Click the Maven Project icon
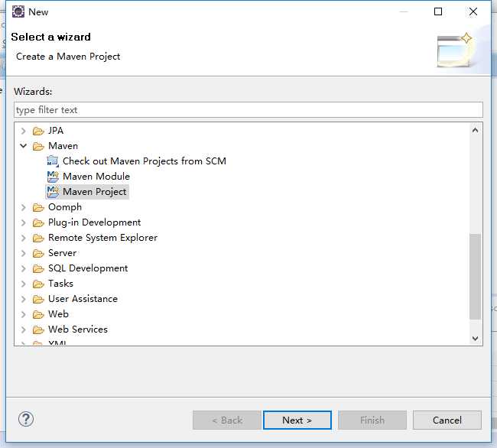The image size is (497, 448). [53, 192]
